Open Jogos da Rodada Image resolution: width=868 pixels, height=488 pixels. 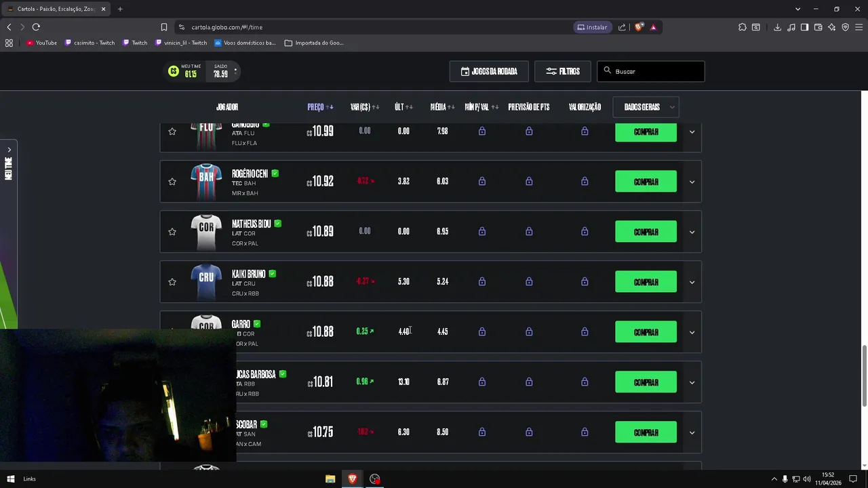pyautogui.click(x=489, y=71)
